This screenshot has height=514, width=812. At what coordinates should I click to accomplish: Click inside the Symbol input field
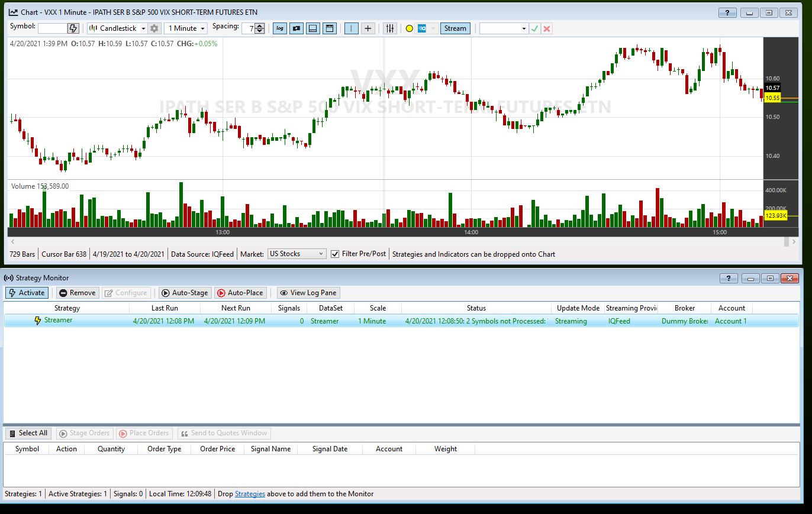click(53, 28)
